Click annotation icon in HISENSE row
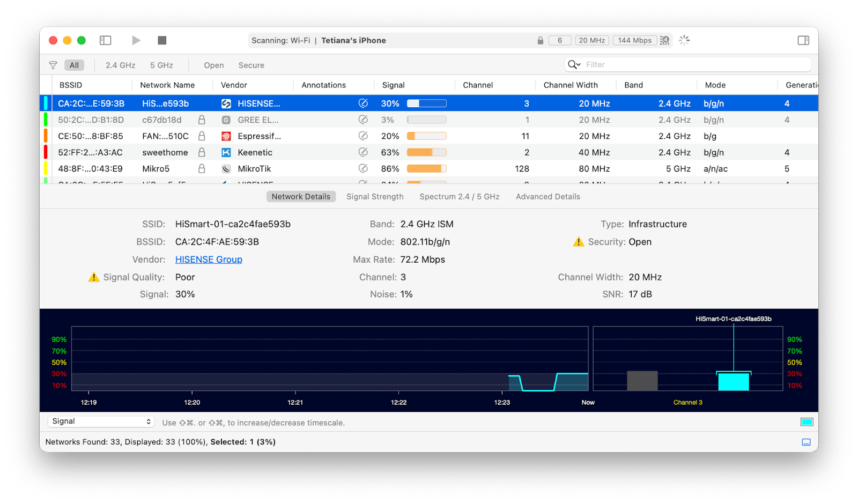The height and width of the screenshot is (504, 858). [363, 103]
